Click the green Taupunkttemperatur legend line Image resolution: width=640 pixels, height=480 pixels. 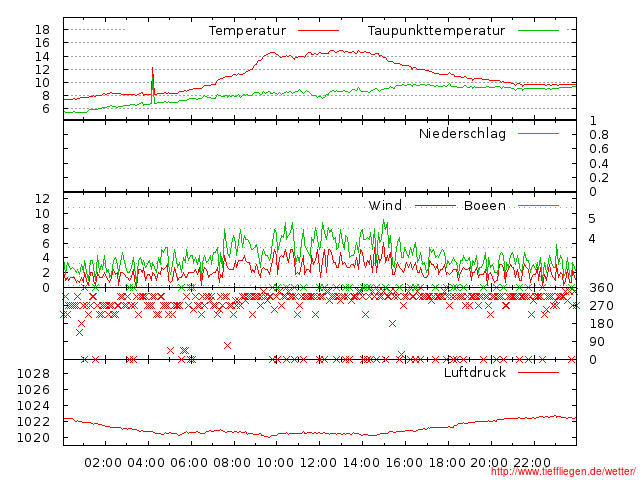coord(538,31)
